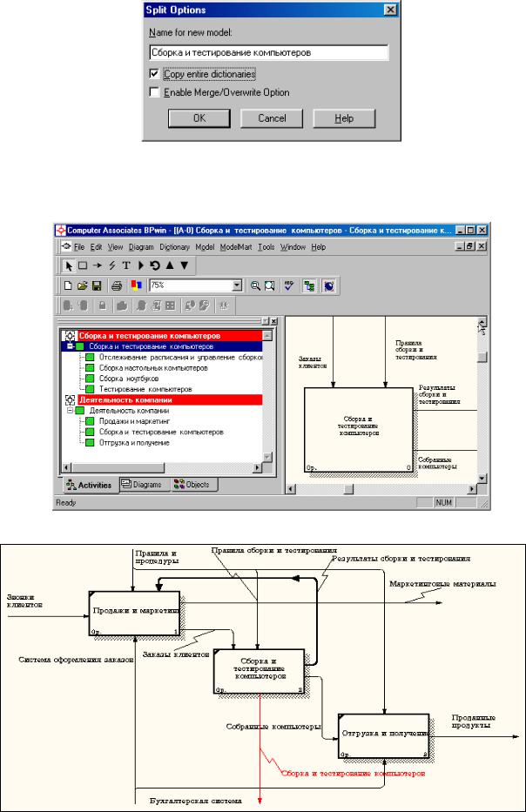Screen dimensions: 526x812
Task: Open the File menu
Action: pos(79,247)
